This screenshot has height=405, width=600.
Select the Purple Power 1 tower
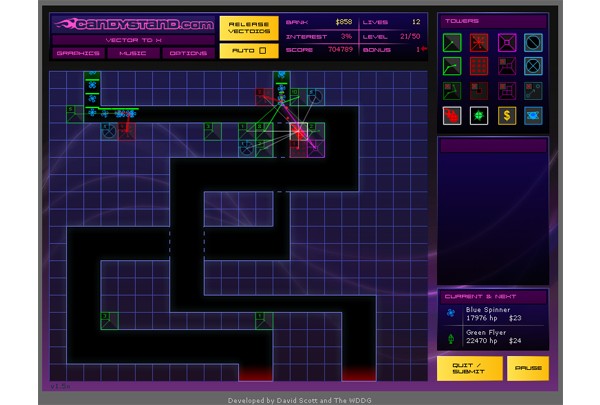507,42
